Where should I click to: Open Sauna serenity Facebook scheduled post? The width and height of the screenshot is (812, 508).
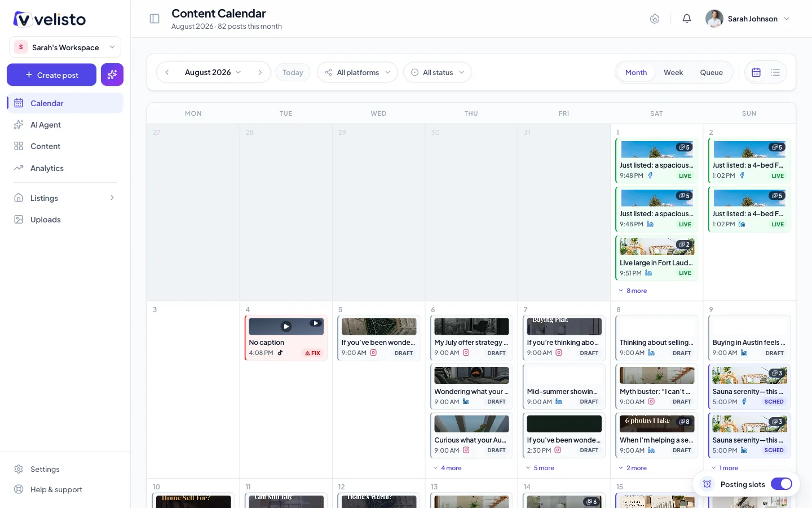point(749,387)
